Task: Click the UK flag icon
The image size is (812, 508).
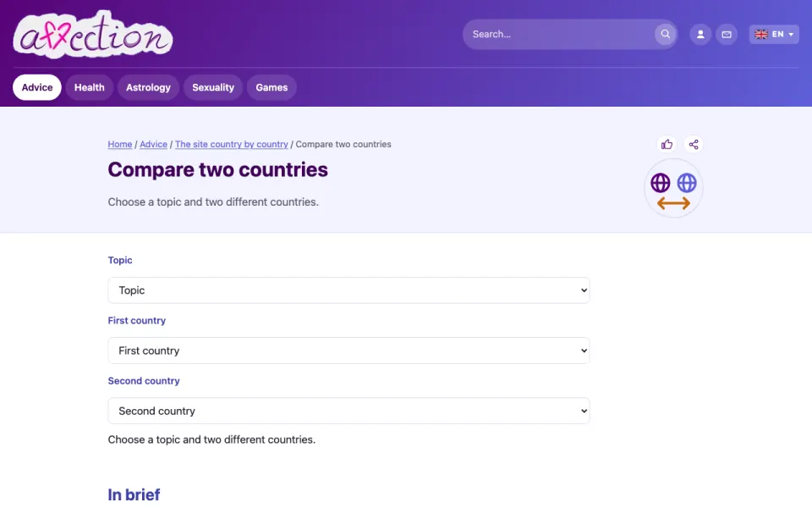Action: click(760, 34)
